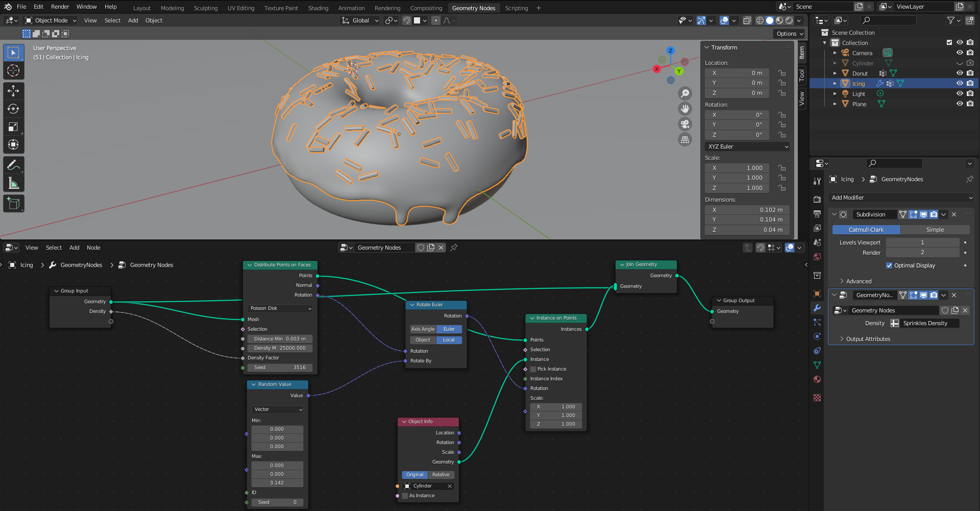Open the Poisson Disk distribution dropdown

tap(280, 308)
